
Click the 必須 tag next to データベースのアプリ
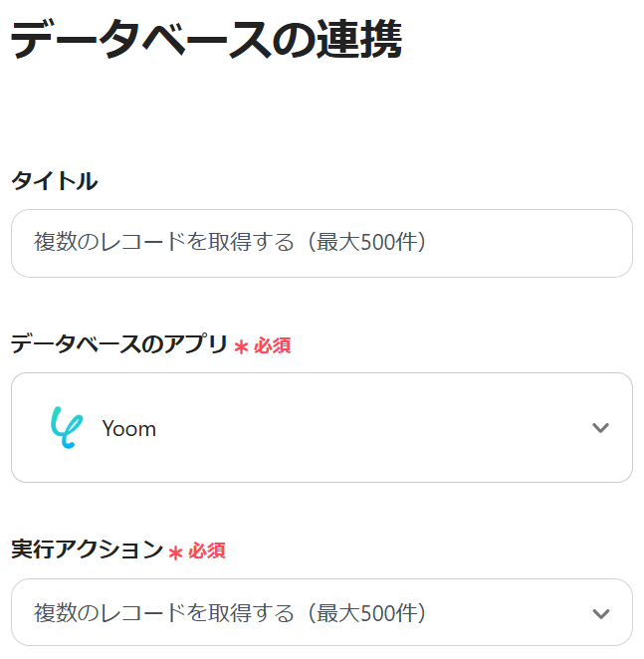[272, 346]
